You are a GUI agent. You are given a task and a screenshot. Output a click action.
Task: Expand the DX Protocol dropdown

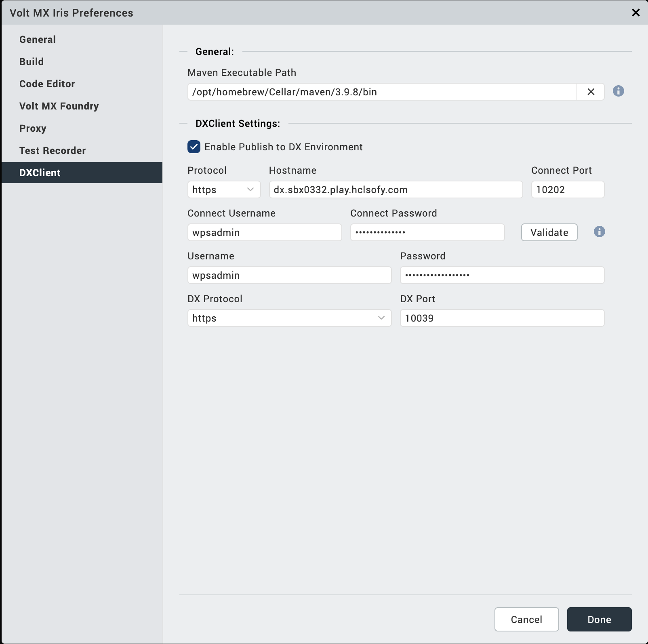tap(289, 318)
